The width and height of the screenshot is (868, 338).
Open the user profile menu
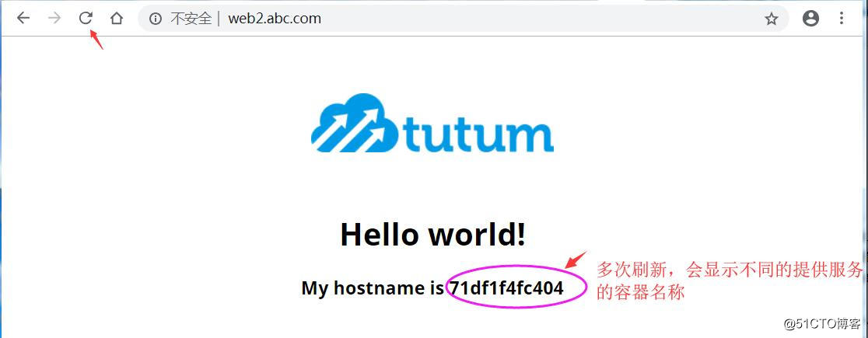point(810,18)
